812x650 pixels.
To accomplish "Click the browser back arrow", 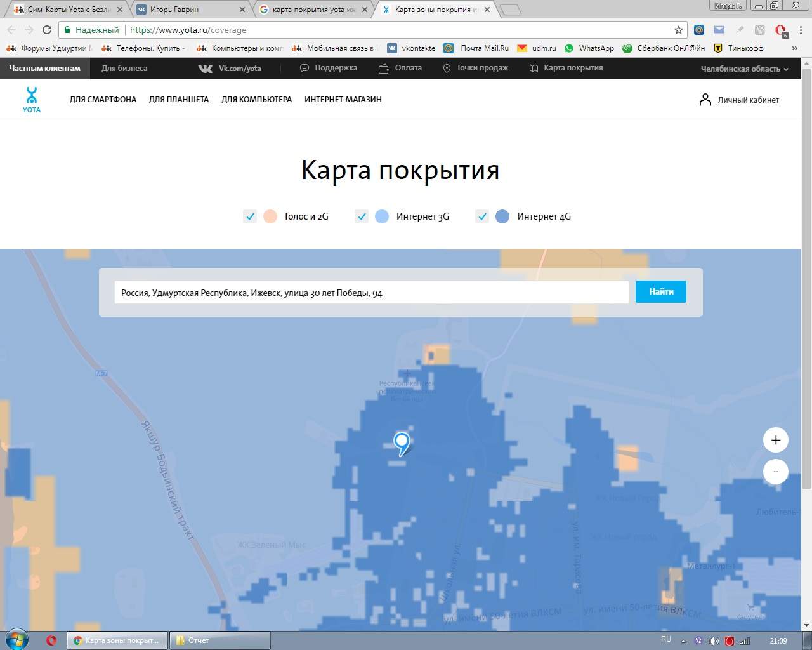I will 11,30.
